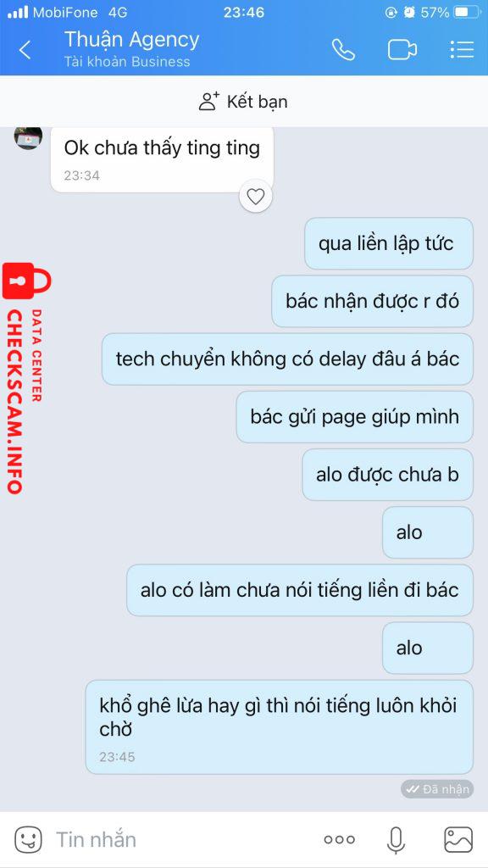Screen dimensions: 488x868
Task: Tap the microphone to record voice message
Action: (x=396, y=840)
